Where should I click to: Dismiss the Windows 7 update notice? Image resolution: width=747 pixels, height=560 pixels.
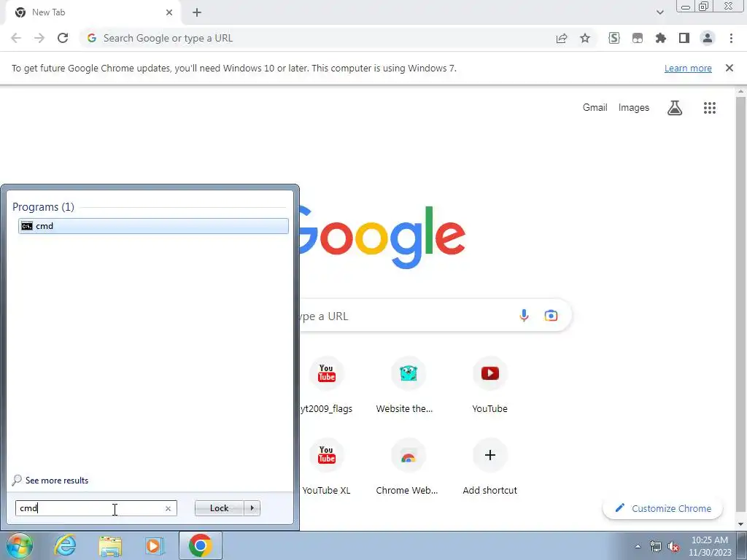tap(729, 68)
